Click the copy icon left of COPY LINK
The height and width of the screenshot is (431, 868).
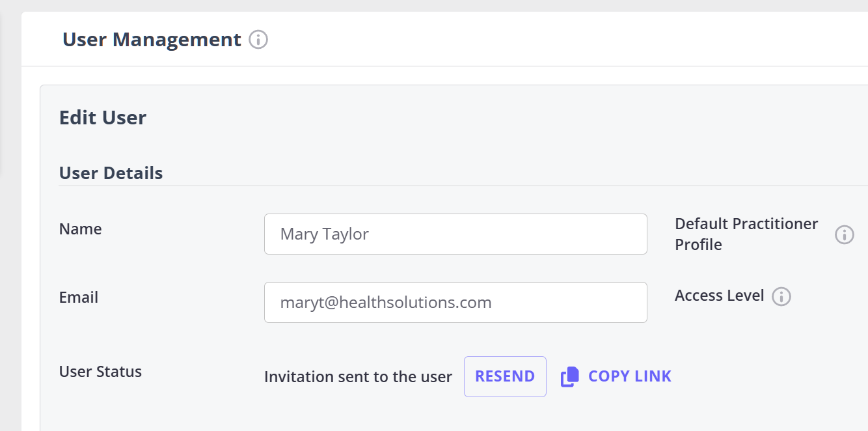(x=569, y=377)
